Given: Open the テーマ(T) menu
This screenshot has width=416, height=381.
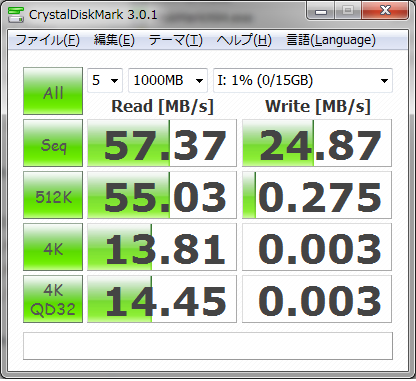Looking at the screenshot, I should click(x=175, y=40).
